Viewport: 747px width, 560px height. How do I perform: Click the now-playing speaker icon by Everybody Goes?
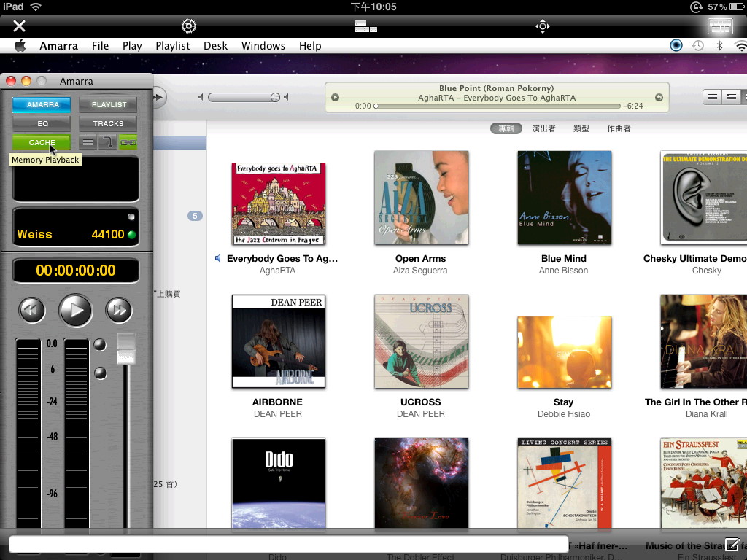(217, 258)
